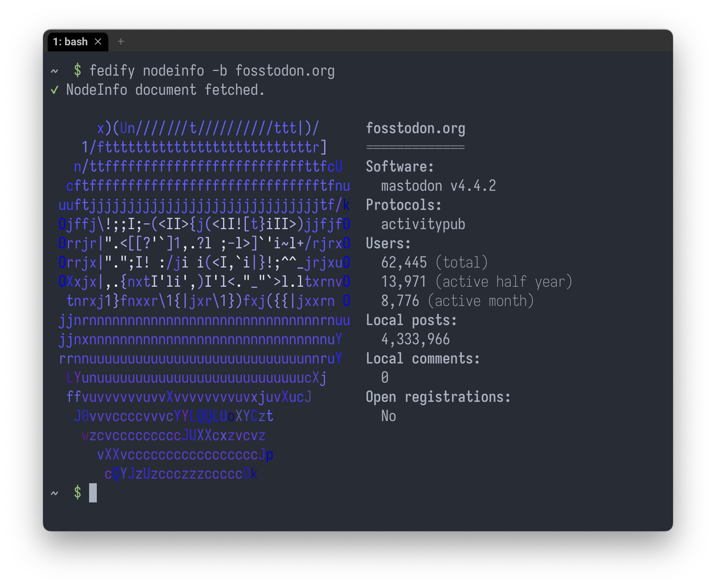The image size is (716, 588).
Task: Click the No under Open registrations
Action: tap(388, 416)
